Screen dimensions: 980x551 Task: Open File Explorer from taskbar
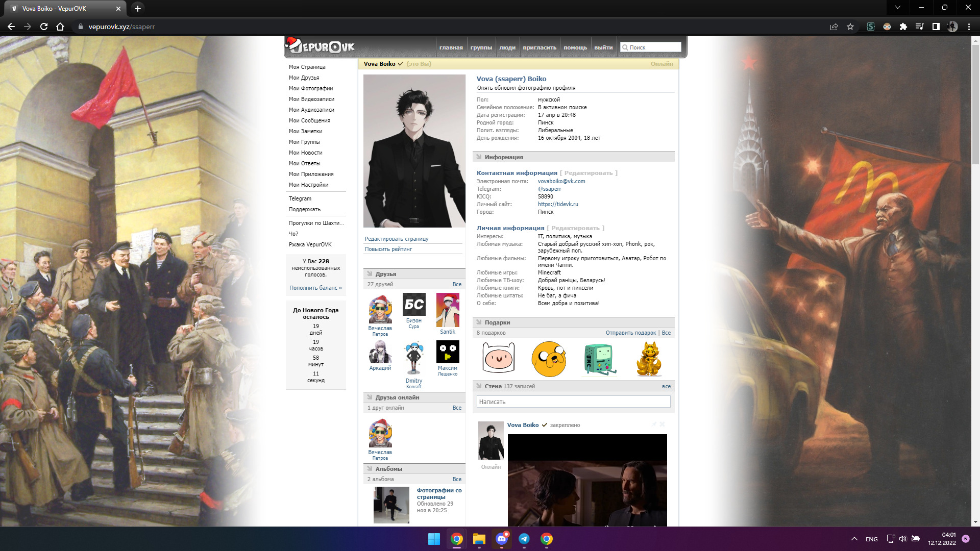click(479, 539)
